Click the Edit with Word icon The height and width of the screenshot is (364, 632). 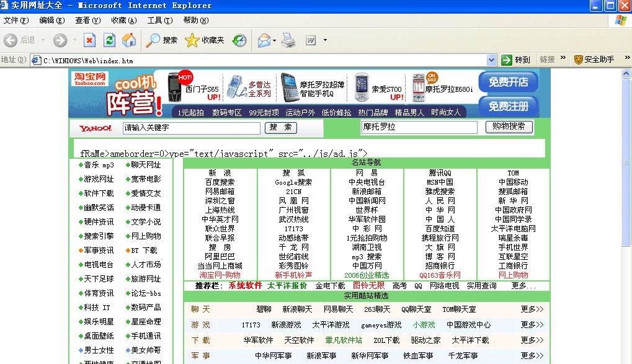tap(311, 40)
